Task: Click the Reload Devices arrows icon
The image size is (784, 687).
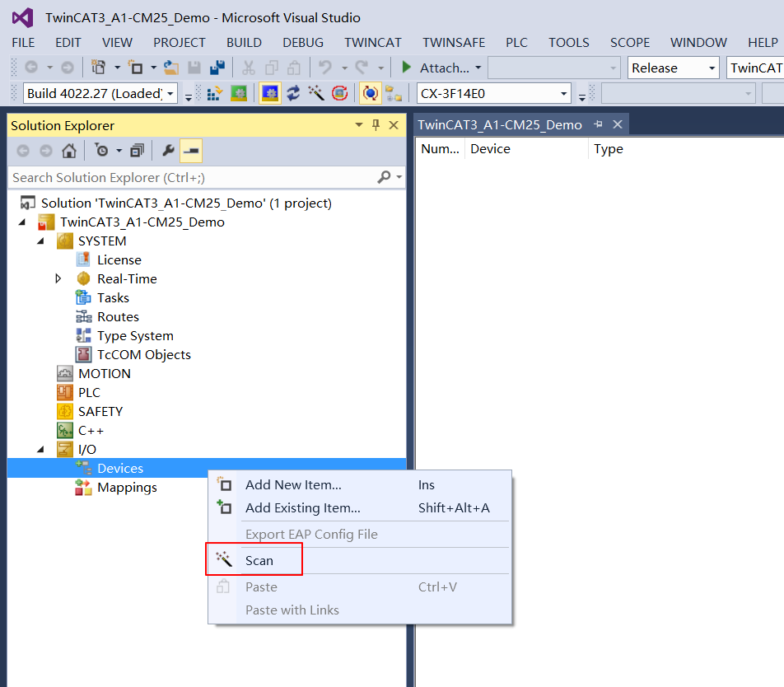Action: click(293, 93)
